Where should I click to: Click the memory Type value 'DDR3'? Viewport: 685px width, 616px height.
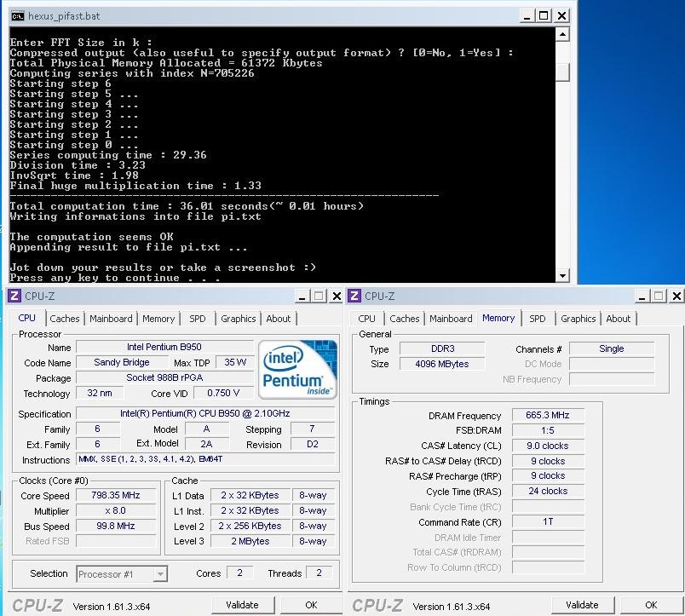(x=442, y=348)
